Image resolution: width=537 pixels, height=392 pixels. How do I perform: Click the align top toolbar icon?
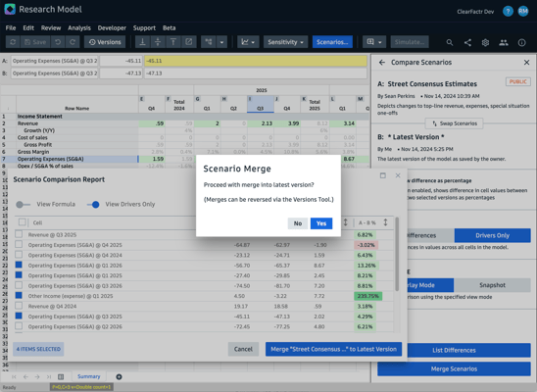pos(173,42)
